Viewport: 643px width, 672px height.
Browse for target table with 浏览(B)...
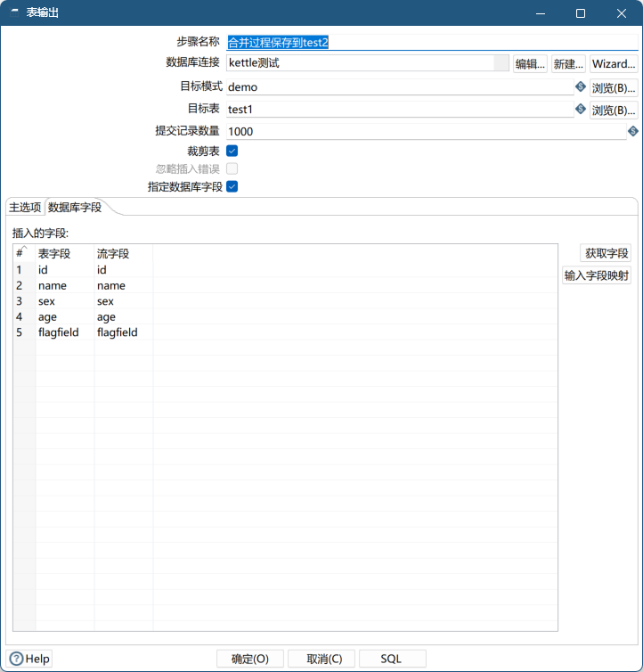pos(614,110)
